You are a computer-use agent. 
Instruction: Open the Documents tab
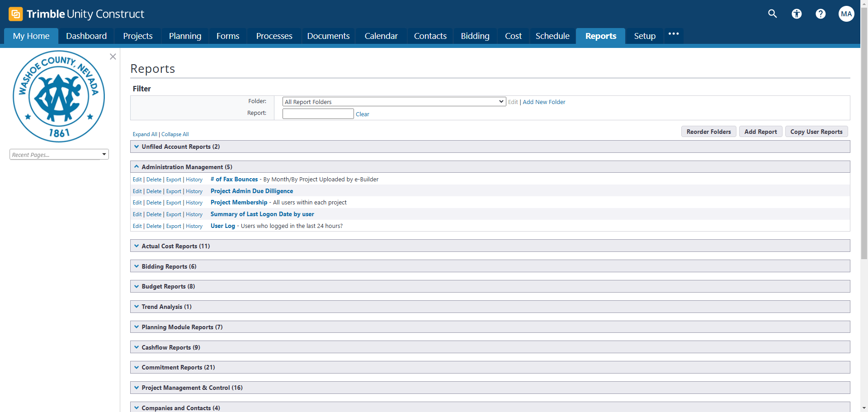328,36
